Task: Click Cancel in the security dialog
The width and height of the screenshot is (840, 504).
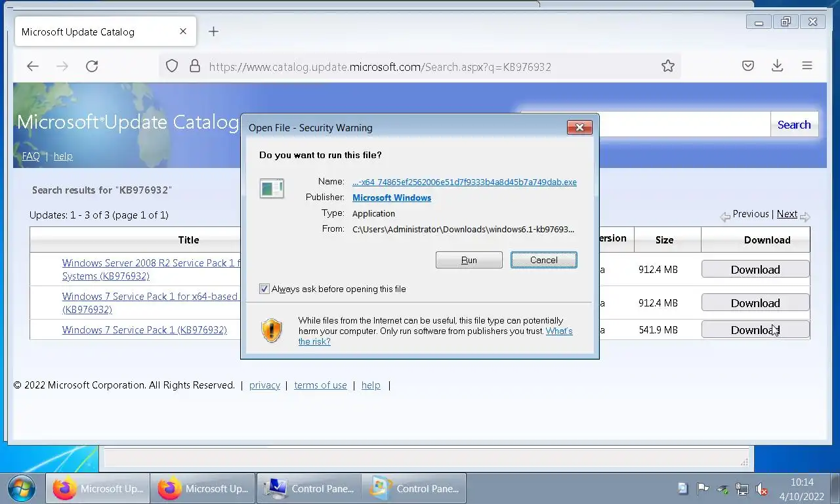Action: tap(544, 260)
